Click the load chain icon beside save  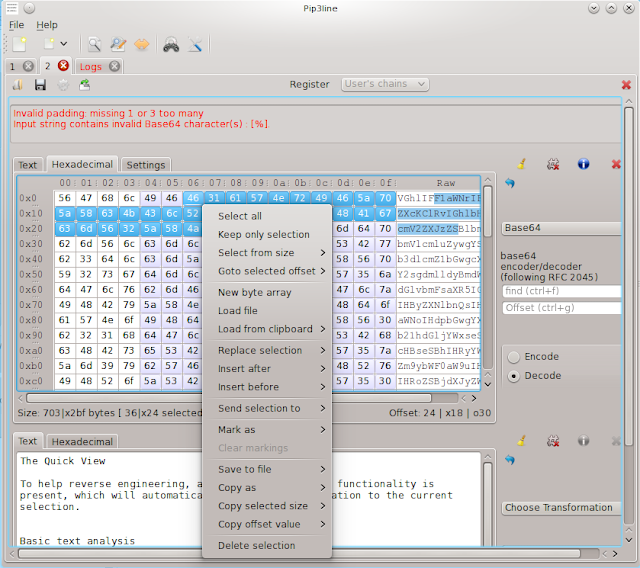[x=18, y=84]
